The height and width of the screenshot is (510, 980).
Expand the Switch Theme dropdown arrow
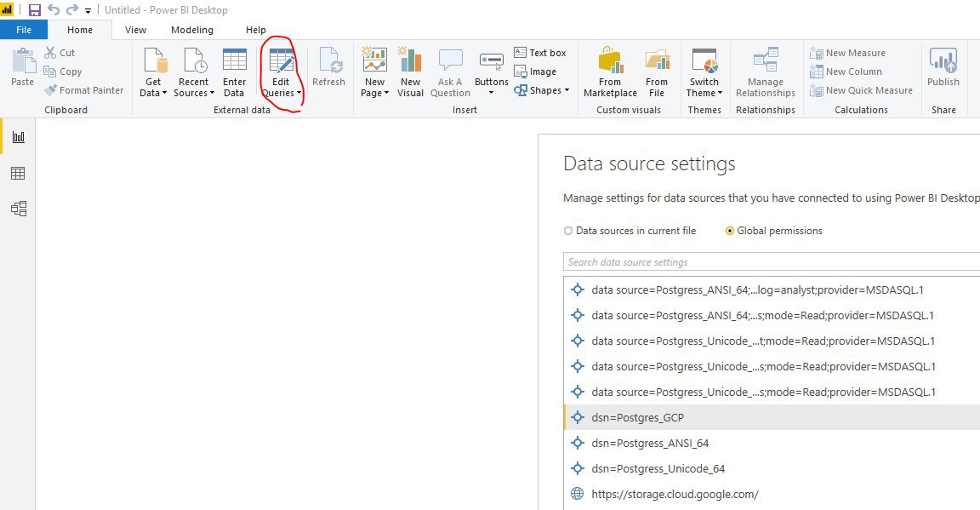(x=720, y=94)
